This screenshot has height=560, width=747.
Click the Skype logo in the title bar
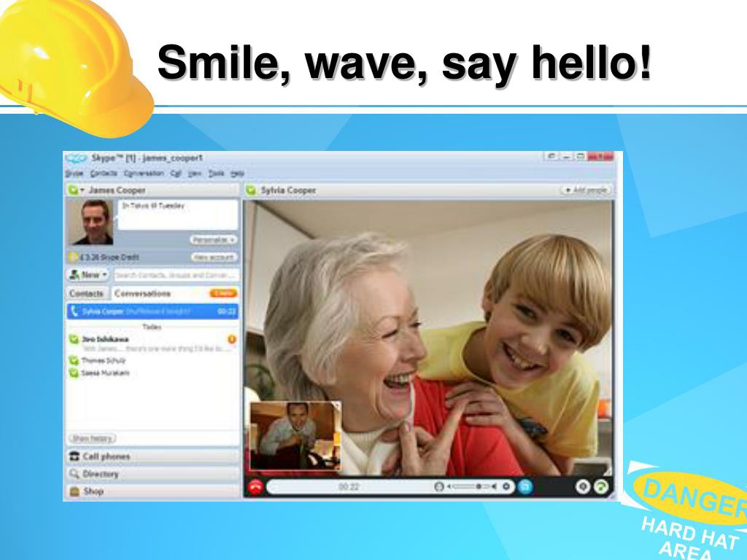[x=76, y=157]
